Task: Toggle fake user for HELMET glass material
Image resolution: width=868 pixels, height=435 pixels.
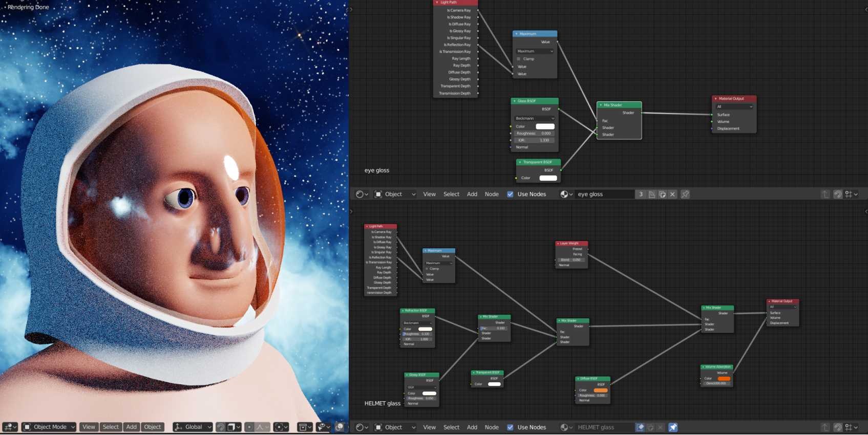Action: coord(640,427)
